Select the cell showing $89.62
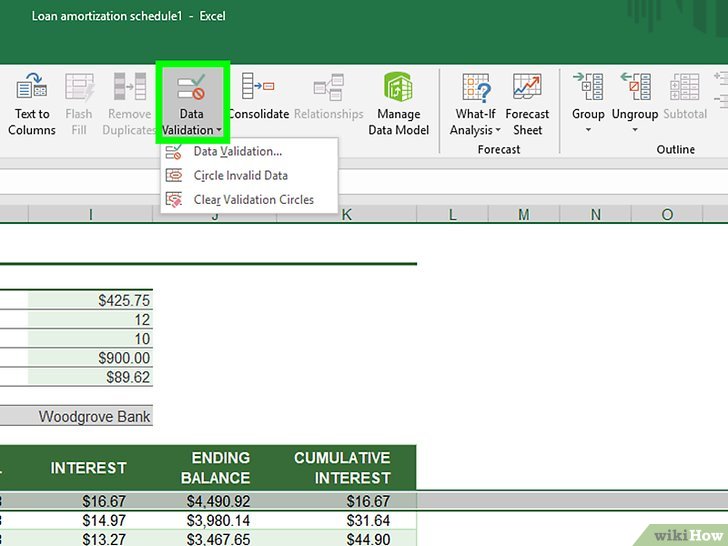Image resolution: width=728 pixels, height=546 pixels. 91,377
